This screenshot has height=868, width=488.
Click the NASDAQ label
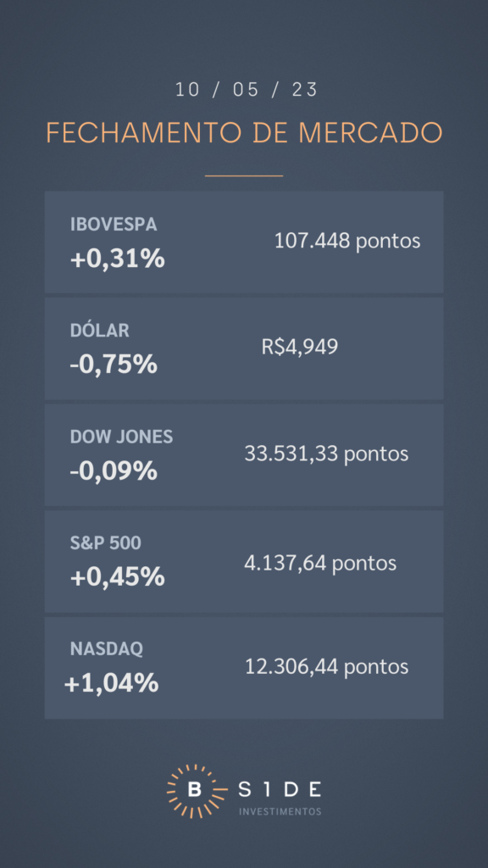point(107,648)
